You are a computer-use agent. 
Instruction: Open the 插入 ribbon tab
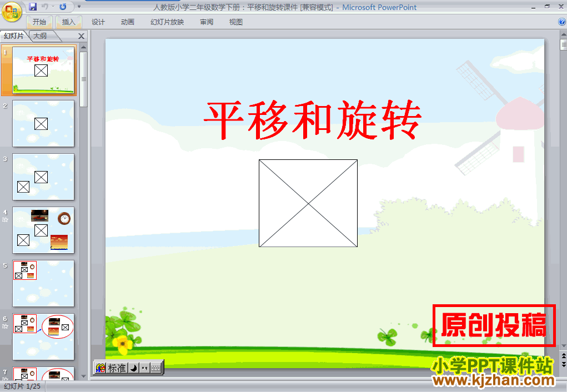69,22
